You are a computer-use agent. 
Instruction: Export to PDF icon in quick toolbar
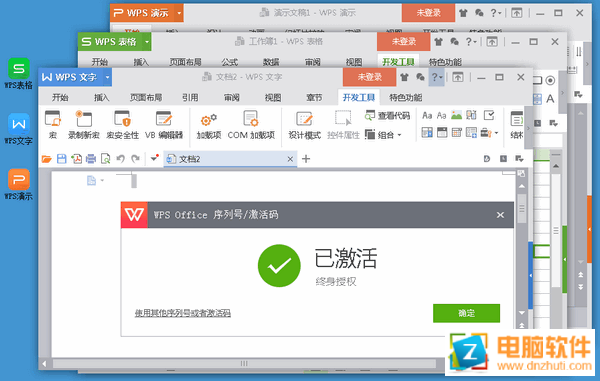click(76, 159)
